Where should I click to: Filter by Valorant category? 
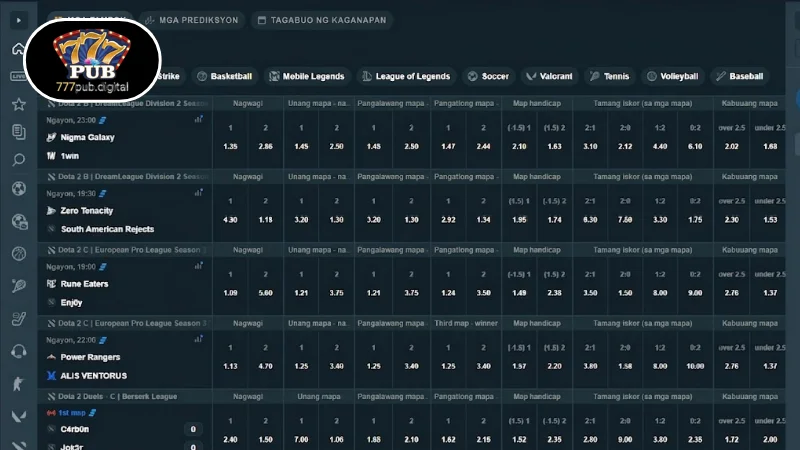549,77
